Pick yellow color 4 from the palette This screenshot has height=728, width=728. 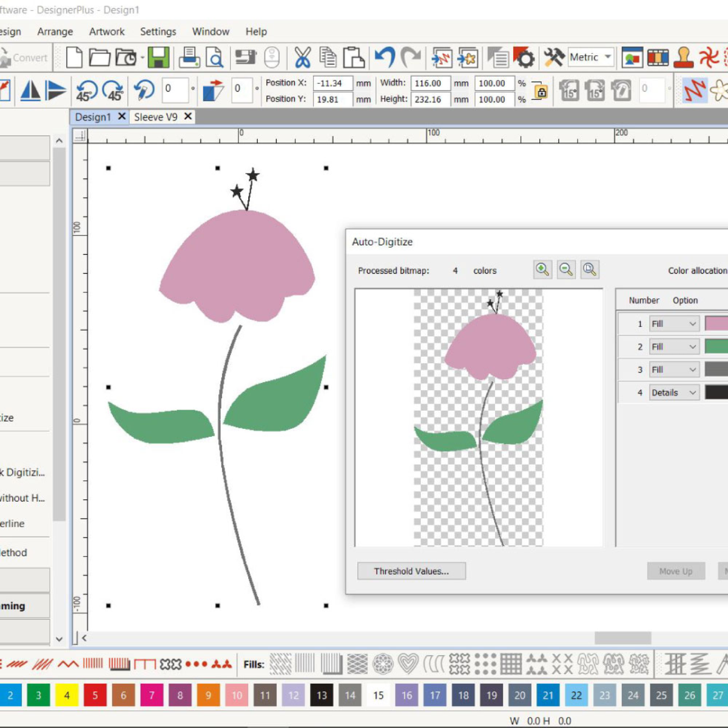click(67, 695)
